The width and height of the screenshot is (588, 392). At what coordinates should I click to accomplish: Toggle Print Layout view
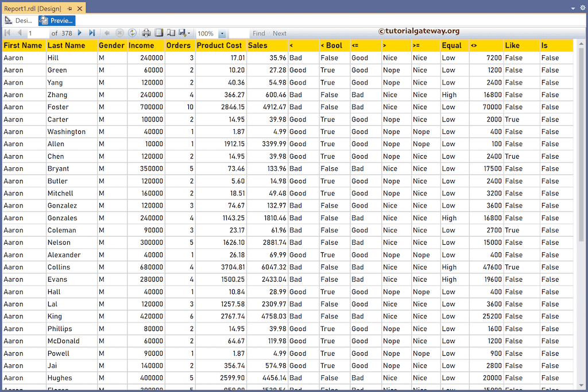[157, 33]
